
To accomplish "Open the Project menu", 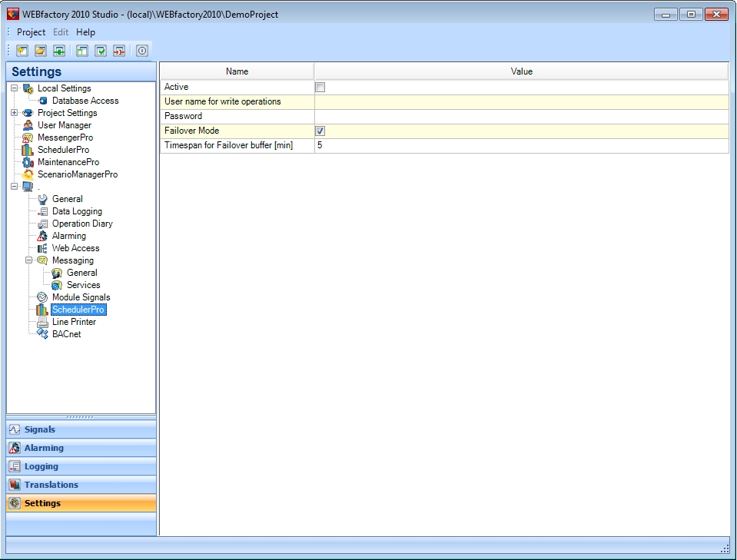I will [x=31, y=32].
